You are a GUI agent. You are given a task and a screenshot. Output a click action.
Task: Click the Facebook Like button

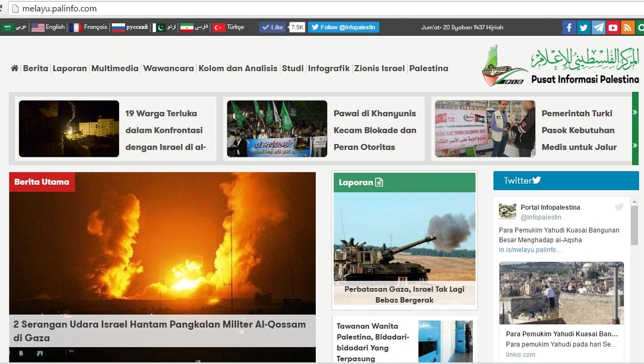coord(272,27)
